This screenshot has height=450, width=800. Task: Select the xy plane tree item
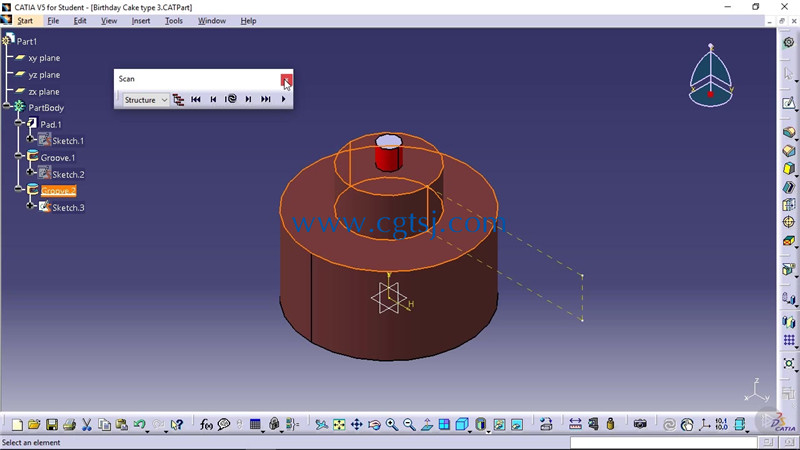tap(44, 58)
